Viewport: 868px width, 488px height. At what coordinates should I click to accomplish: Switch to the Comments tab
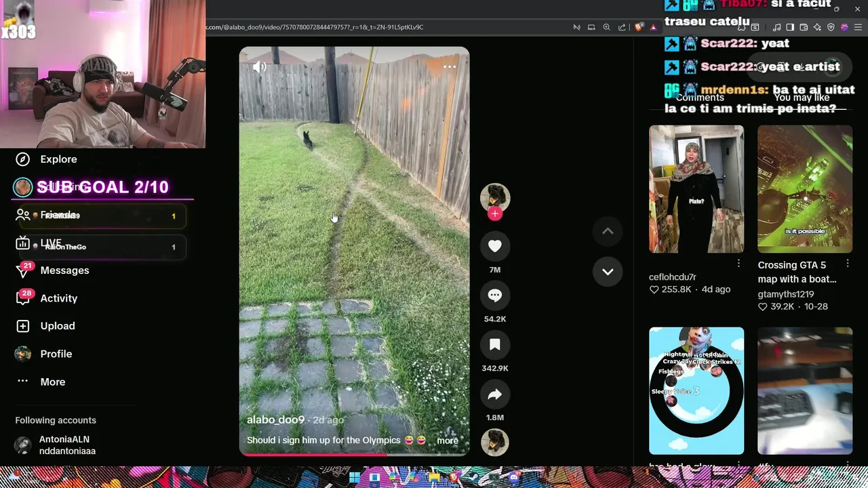tap(700, 98)
